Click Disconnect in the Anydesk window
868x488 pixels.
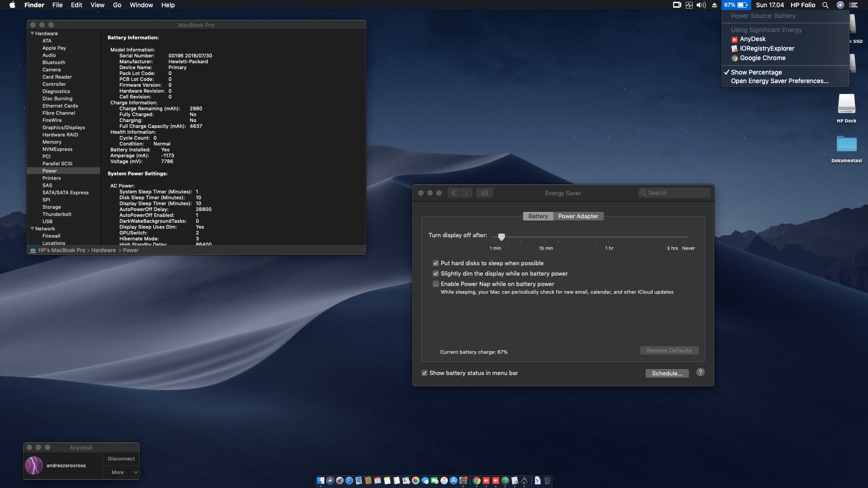[x=121, y=459]
